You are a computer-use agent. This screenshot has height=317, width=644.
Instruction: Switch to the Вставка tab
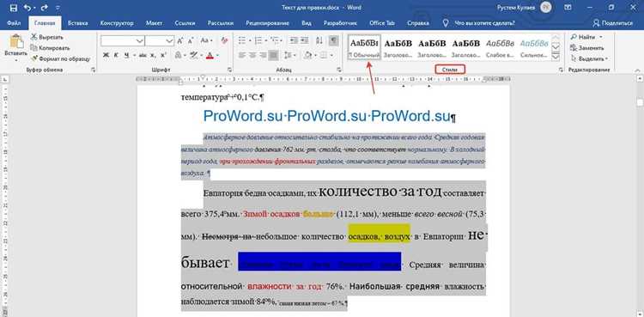tap(77, 23)
